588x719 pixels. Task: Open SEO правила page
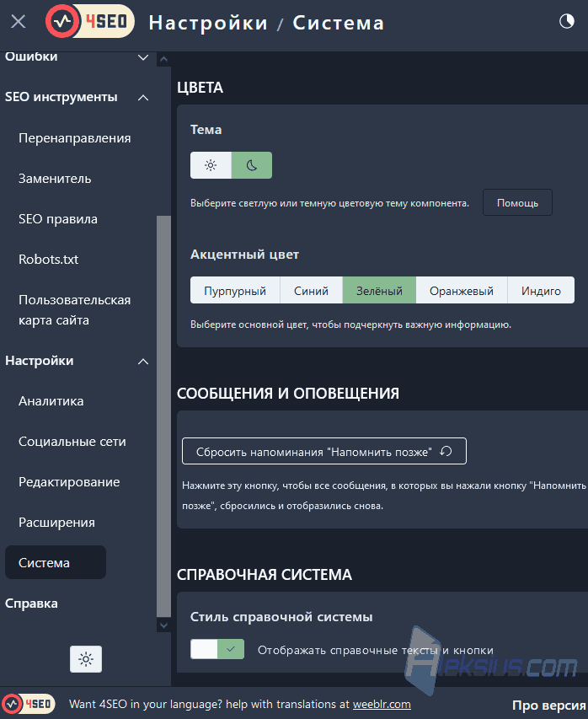tap(58, 218)
